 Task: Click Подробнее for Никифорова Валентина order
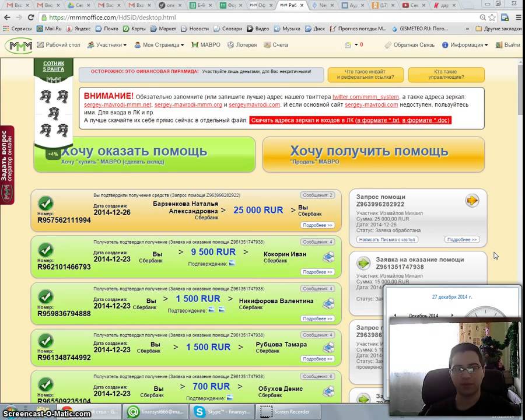click(x=317, y=318)
